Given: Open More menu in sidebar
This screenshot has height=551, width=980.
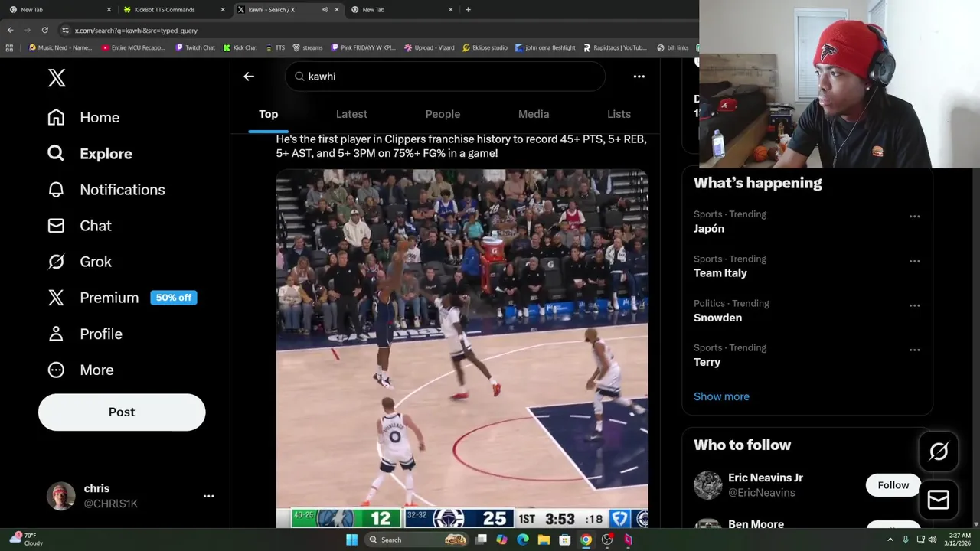Looking at the screenshot, I should [80, 370].
